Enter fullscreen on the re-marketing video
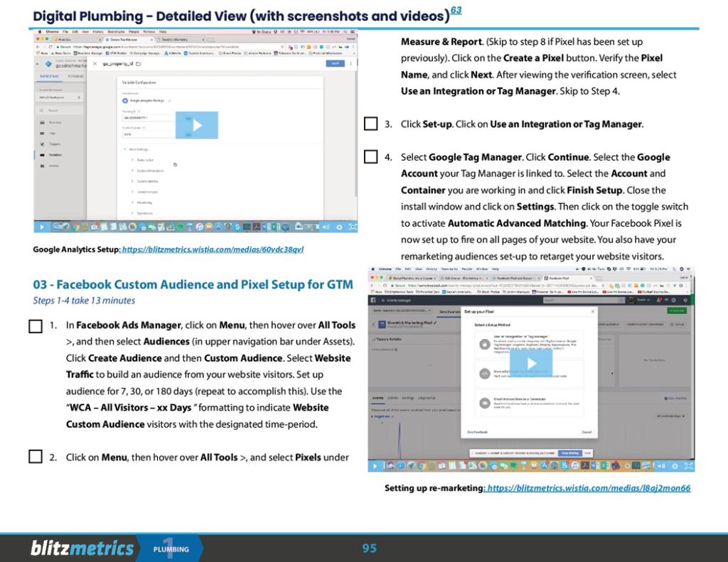 [x=688, y=465]
